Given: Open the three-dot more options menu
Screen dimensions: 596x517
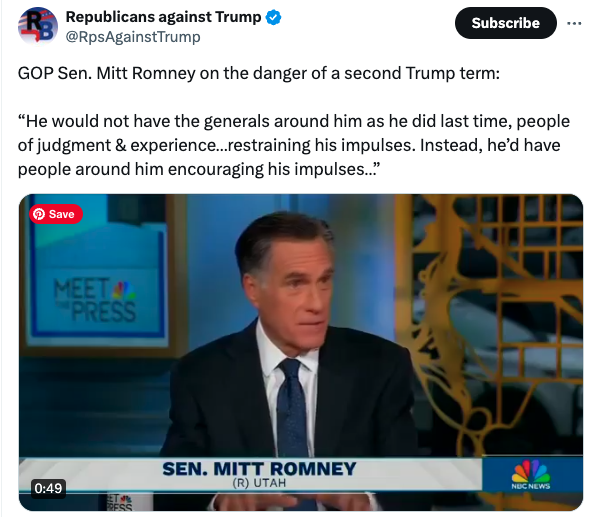Looking at the screenshot, I should [574, 23].
